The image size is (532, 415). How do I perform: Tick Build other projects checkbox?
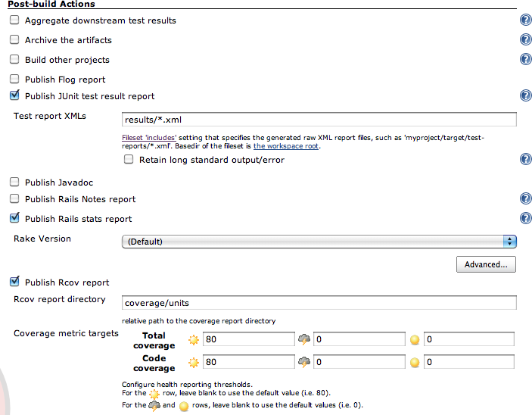(x=14, y=59)
